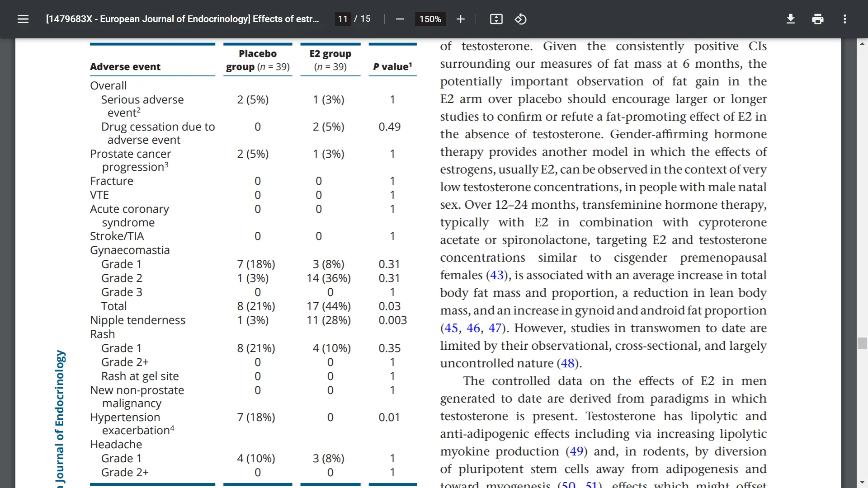The height and width of the screenshot is (488, 868).
Task: Click the 'P value' column header
Action: tap(392, 67)
